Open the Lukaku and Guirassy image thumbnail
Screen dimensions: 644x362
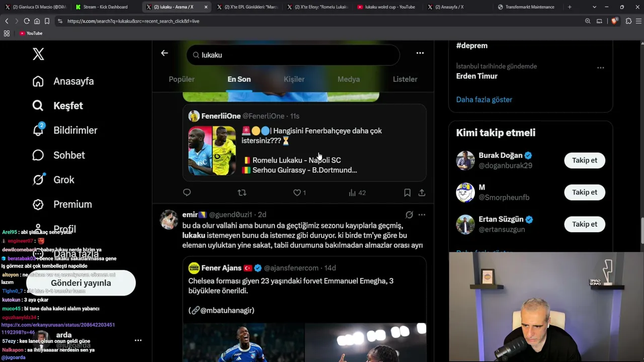point(212,150)
